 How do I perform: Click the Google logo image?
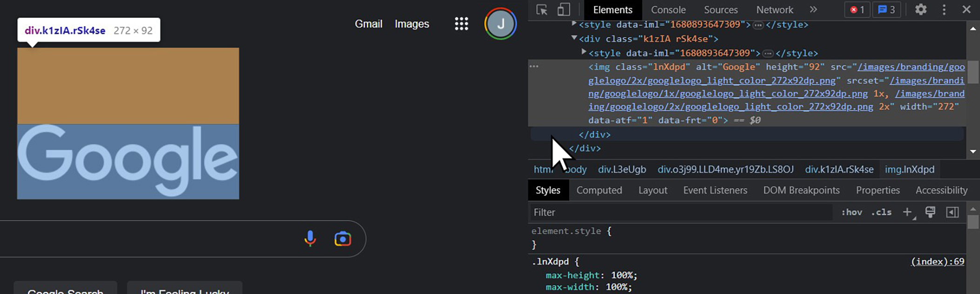point(128,161)
